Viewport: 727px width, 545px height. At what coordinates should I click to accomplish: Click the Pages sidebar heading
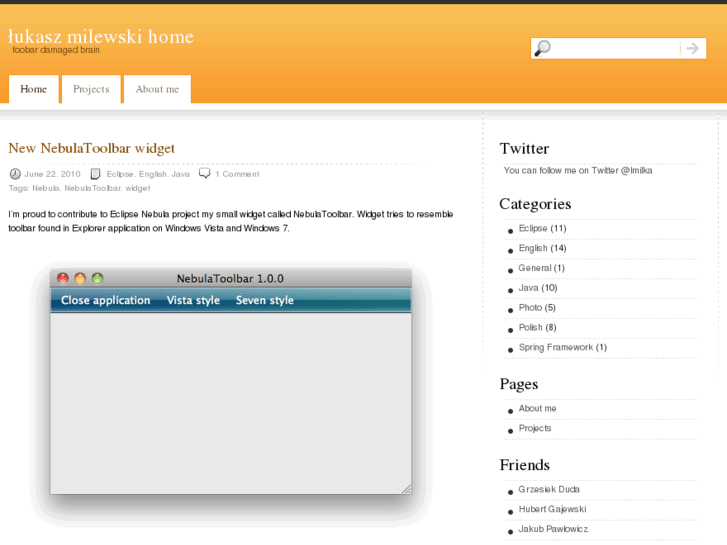[x=519, y=384]
